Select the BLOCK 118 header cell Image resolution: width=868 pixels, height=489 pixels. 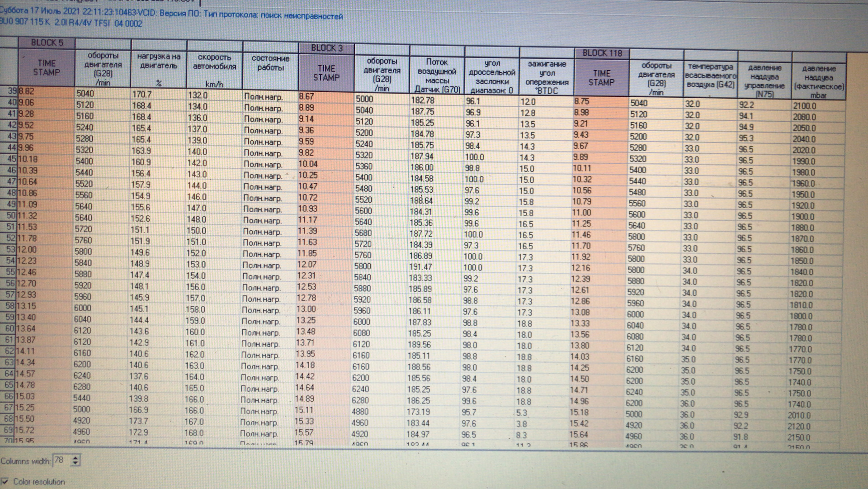pyautogui.click(x=602, y=53)
